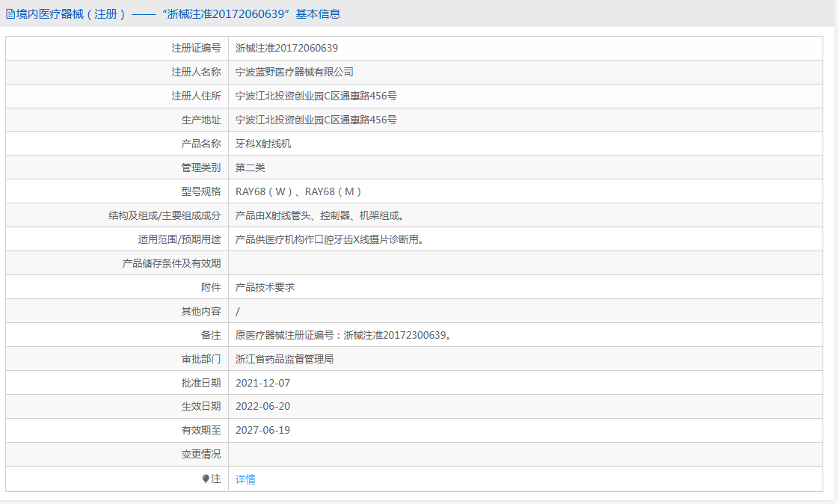Click the 注册人住所 label
The image size is (839, 504).
[x=196, y=96]
